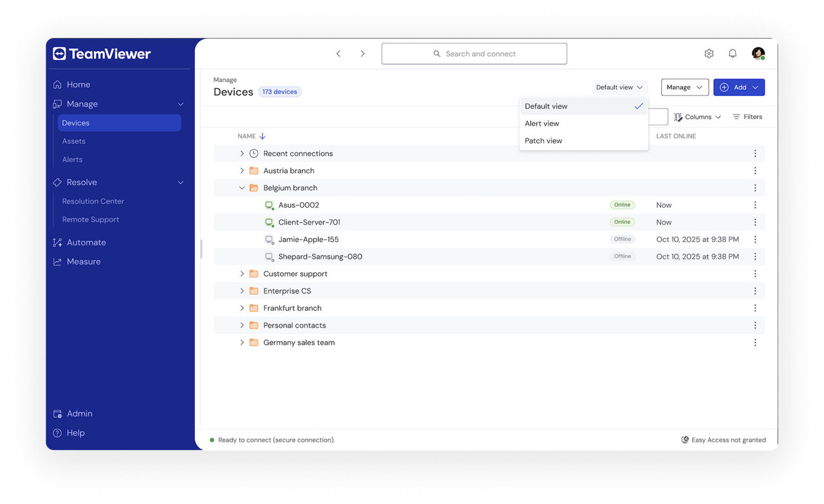Open the Admin page
This screenshot has height=504, width=824.
coord(73,414)
